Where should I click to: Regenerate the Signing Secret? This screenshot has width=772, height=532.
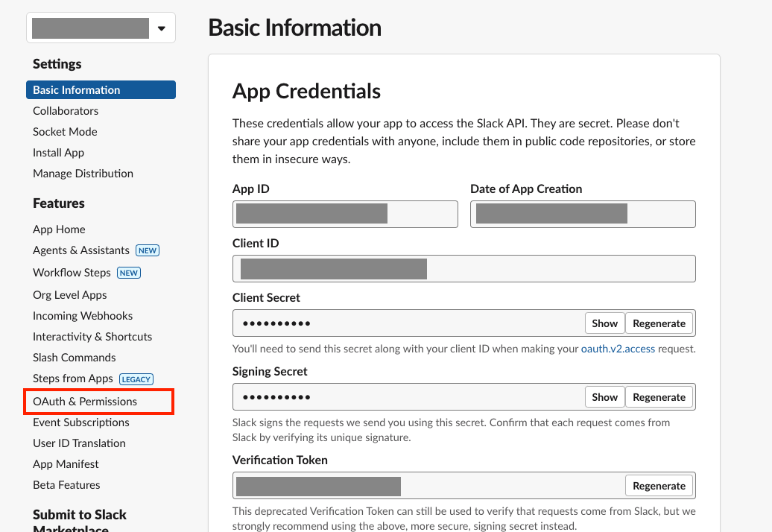pos(659,397)
